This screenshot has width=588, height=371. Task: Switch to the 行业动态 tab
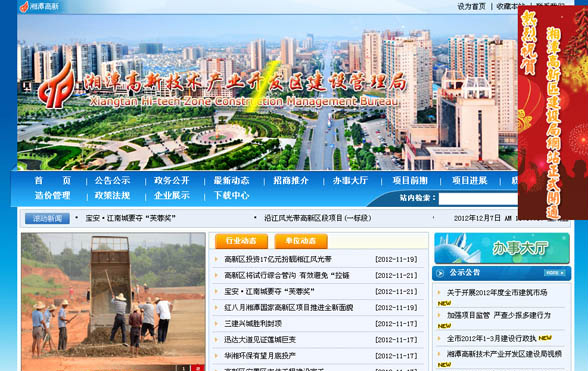pyautogui.click(x=241, y=241)
